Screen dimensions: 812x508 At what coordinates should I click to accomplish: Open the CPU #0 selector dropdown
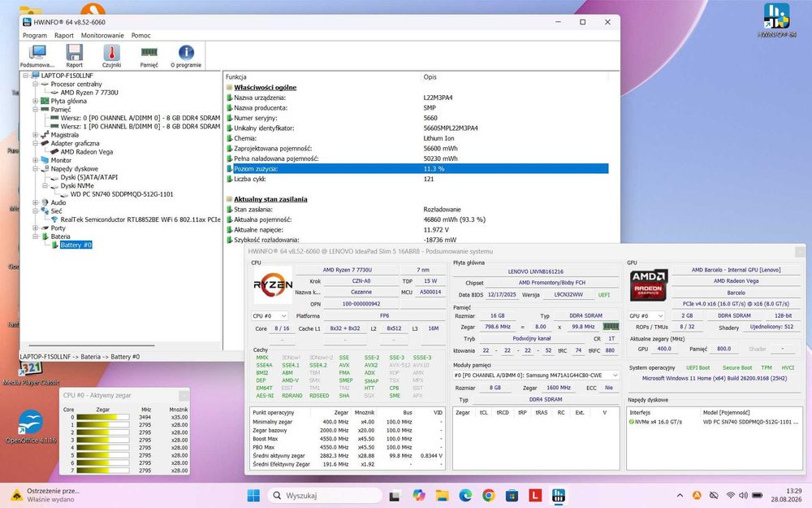[x=270, y=315]
